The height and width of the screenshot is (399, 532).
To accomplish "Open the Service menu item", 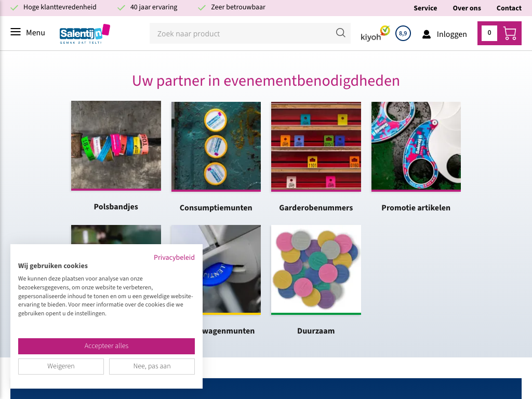I will click(425, 8).
